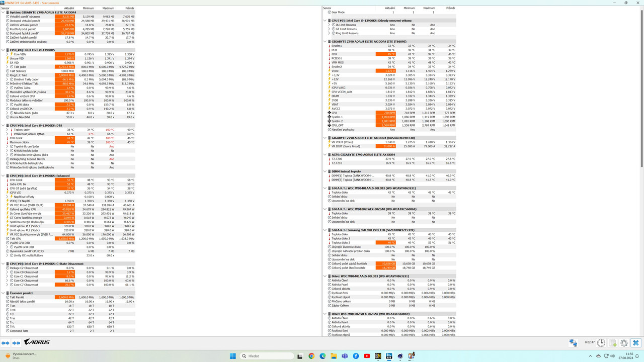
Task: Click the HWiNFO taskbar icon
Action: pyautogui.click(x=389, y=356)
